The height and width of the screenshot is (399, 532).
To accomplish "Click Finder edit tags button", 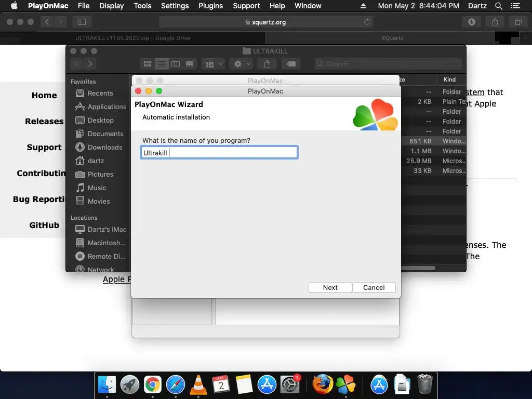I will pyautogui.click(x=291, y=64).
